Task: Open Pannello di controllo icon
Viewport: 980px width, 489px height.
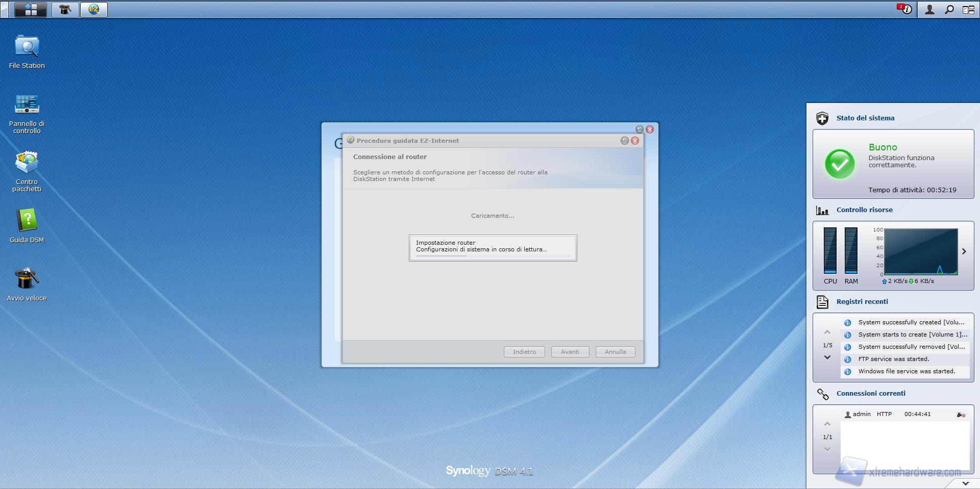Action: [x=27, y=105]
